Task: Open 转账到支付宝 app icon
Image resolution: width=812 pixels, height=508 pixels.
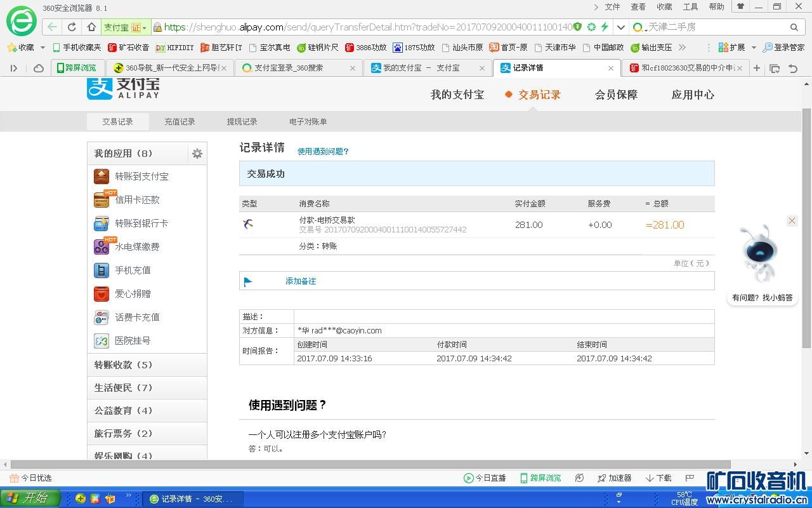Action: tap(101, 176)
